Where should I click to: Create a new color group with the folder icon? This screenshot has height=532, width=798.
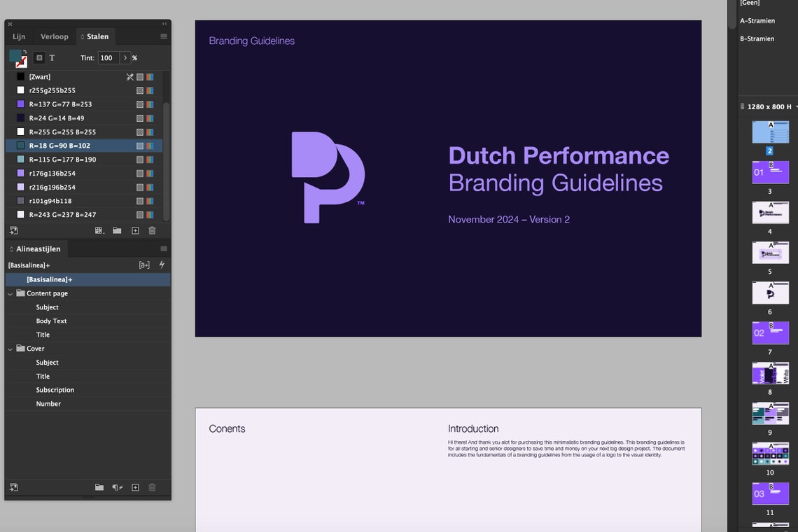click(117, 230)
